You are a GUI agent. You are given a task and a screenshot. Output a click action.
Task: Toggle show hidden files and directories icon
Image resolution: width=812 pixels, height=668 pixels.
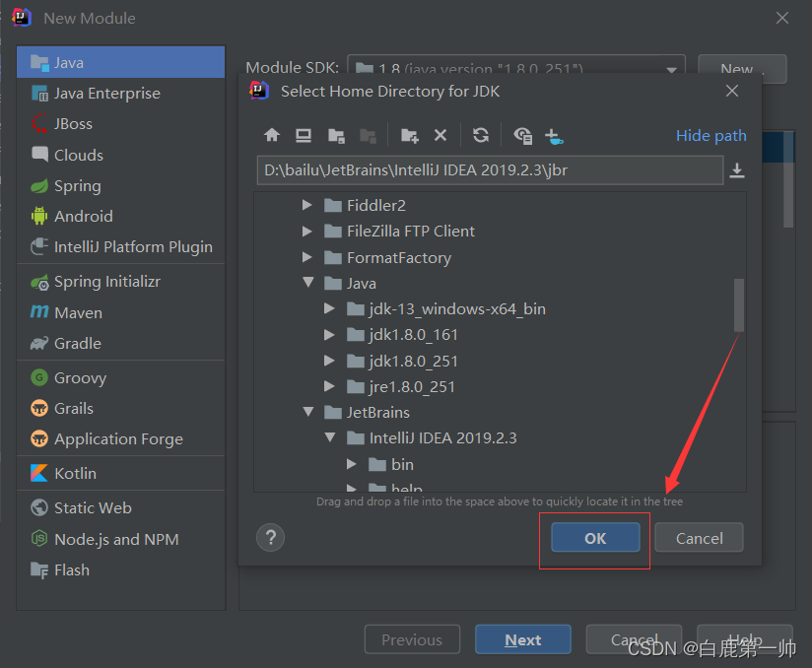tap(522, 136)
